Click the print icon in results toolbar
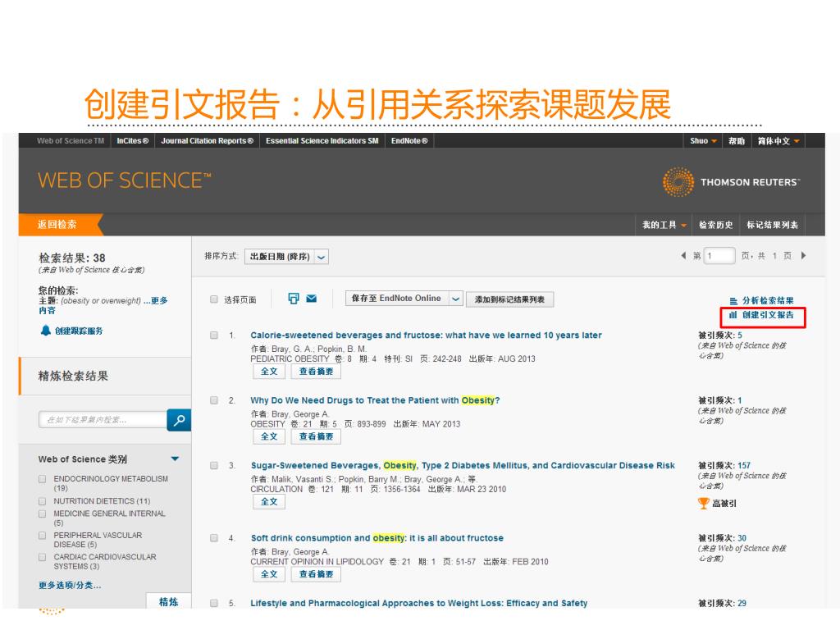 293,299
